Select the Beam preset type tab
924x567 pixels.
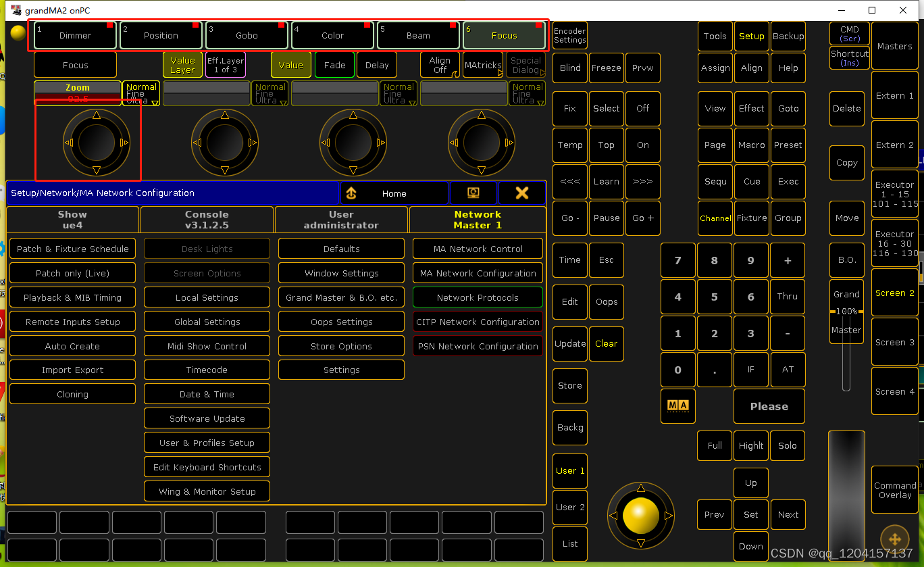pyautogui.click(x=418, y=35)
